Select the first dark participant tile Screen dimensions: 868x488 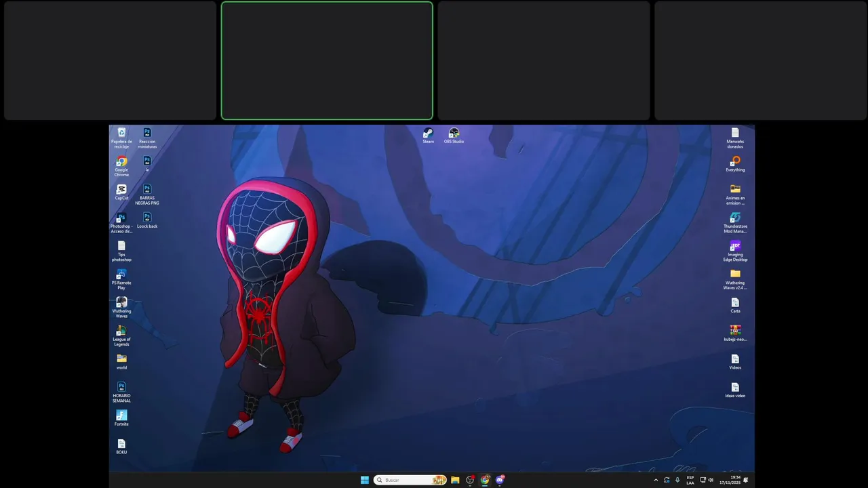110,60
